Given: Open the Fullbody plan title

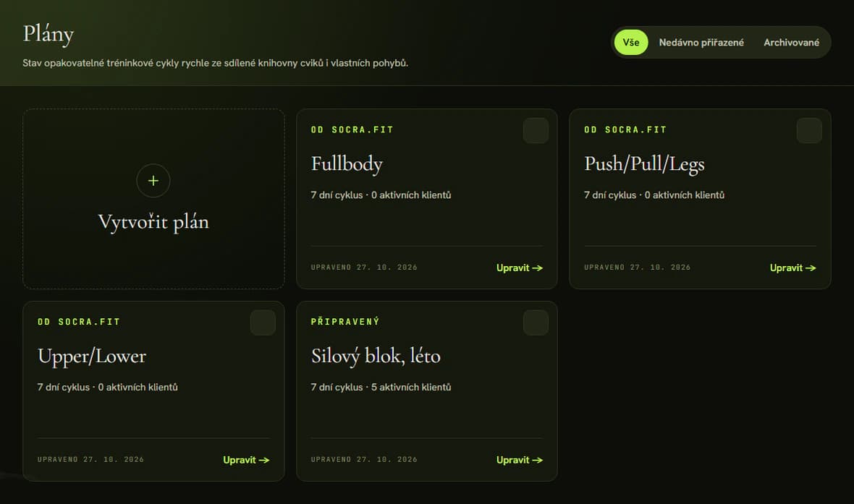Looking at the screenshot, I should pyautogui.click(x=347, y=164).
